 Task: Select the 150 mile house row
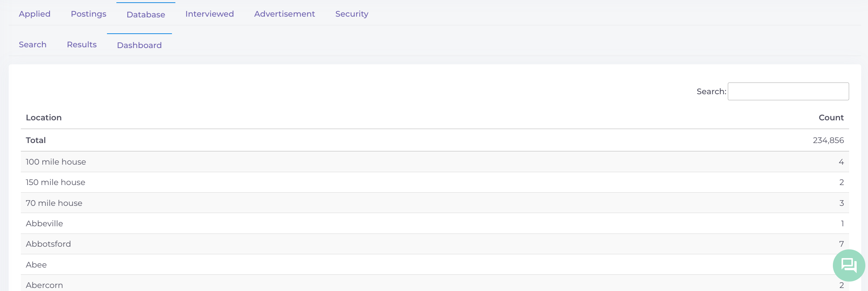coord(435,182)
